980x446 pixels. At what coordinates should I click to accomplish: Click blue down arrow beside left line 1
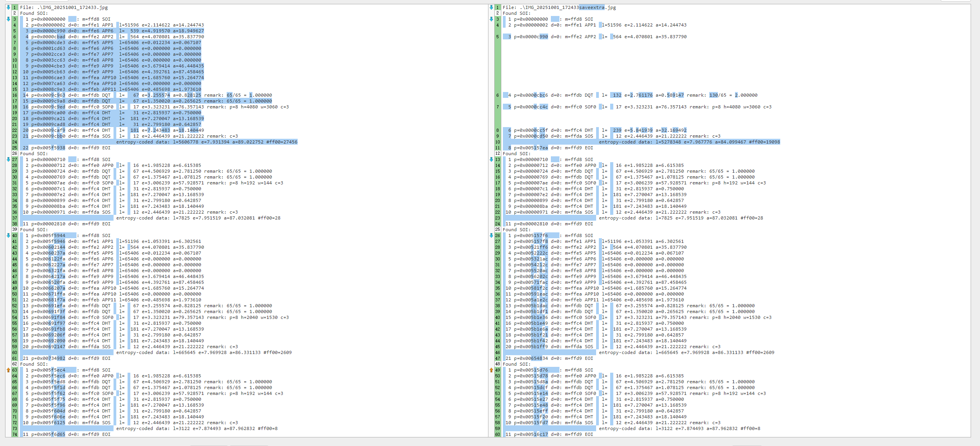click(x=8, y=7)
